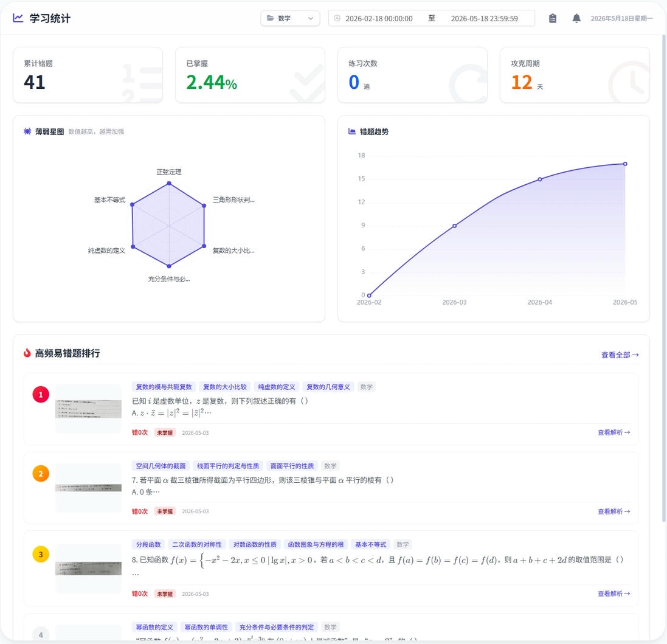Screen dimensions: 667x644
Task: Click the 累计错题 41 statistics card
Action: click(88, 75)
